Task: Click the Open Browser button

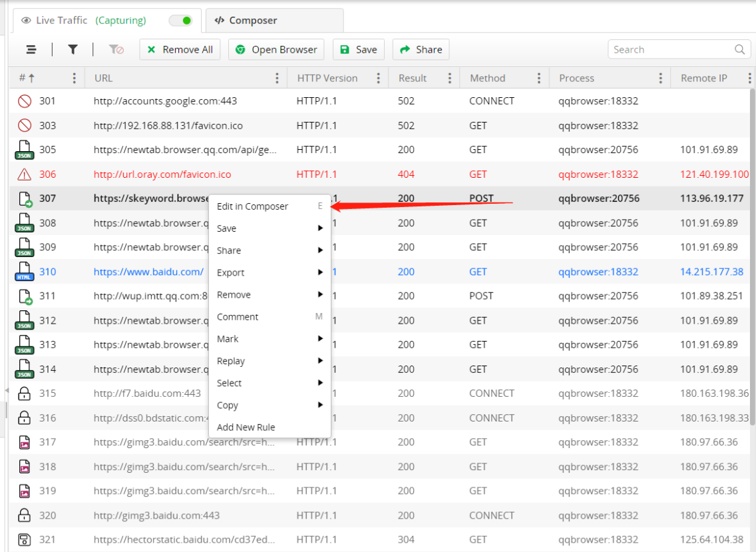Action: 276,49
